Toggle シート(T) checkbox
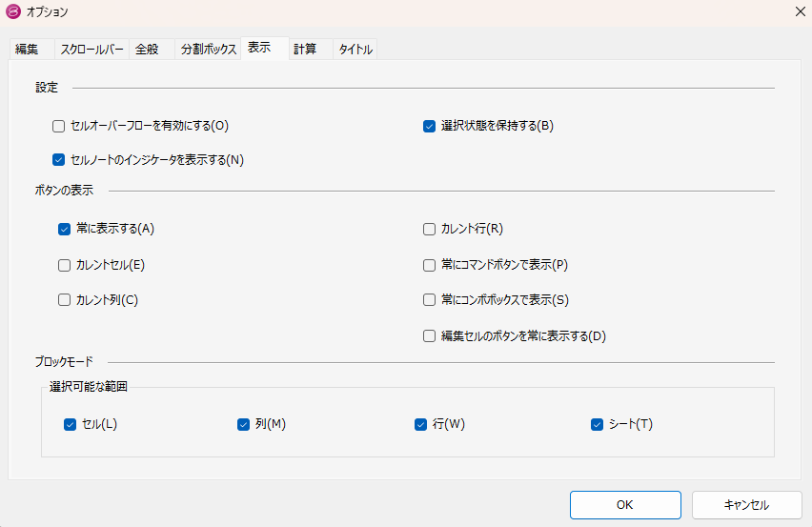The image size is (812, 527). (598, 424)
